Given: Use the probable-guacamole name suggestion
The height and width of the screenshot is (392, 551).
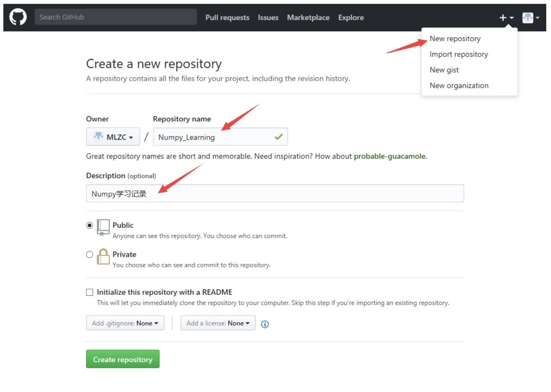Looking at the screenshot, I should click(x=390, y=156).
